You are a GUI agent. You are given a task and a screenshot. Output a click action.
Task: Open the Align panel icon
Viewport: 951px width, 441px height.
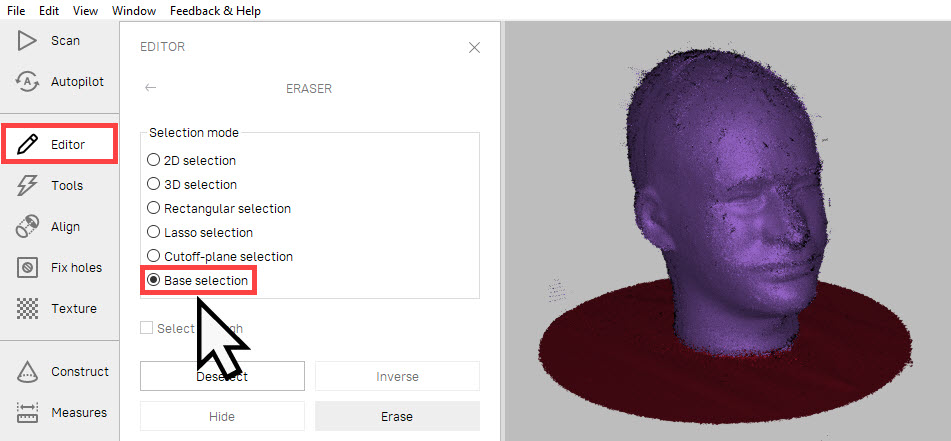click(x=27, y=227)
